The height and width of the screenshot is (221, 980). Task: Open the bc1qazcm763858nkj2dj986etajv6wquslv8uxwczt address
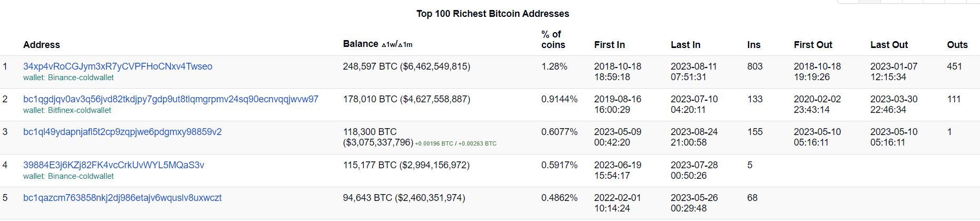pyautogui.click(x=122, y=198)
